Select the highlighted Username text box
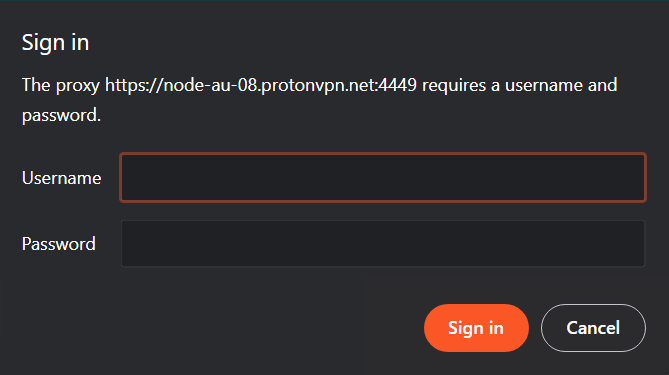 [383, 177]
